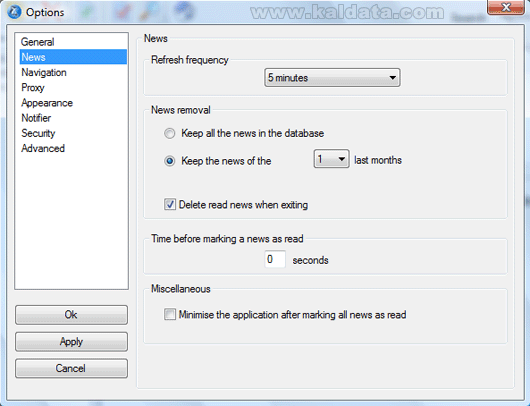The width and height of the screenshot is (530, 406).
Task: Confirm settings with the Ok button
Action: coord(71,315)
